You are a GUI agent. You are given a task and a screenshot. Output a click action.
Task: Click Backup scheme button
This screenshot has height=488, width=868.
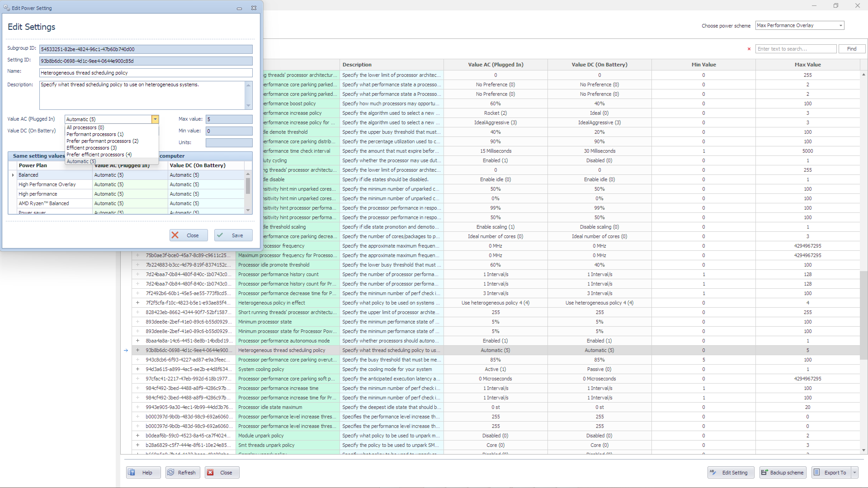coord(782,472)
